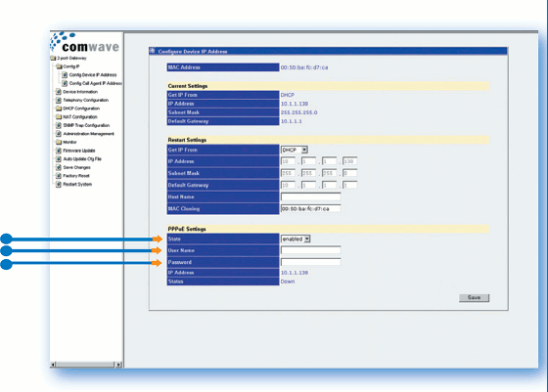Expand the DHCP Configuration folder
Screen dimensions: 548x392
point(59,109)
